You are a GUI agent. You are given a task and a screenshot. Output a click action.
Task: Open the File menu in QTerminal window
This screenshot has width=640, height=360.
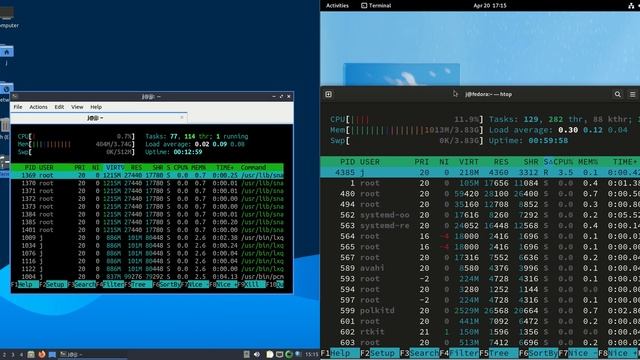point(18,107)
